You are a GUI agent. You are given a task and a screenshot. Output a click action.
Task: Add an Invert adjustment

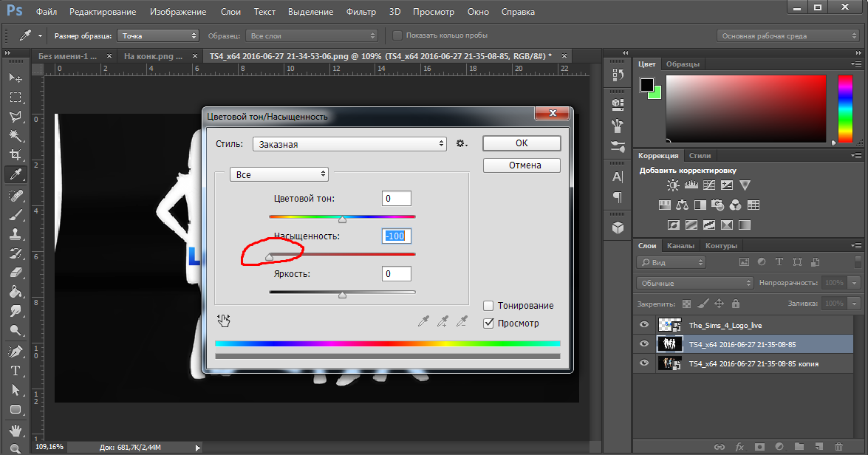click(673, 225)
